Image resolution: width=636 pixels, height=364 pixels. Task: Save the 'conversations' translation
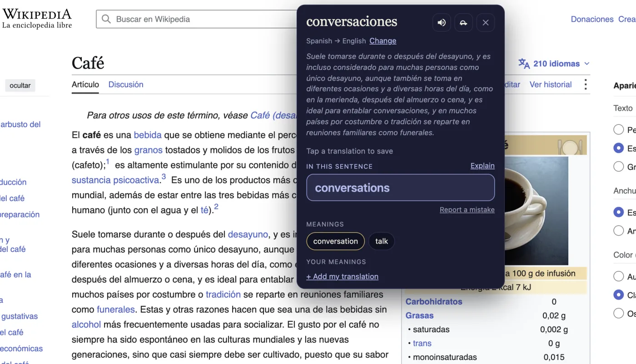pos(400,188)
